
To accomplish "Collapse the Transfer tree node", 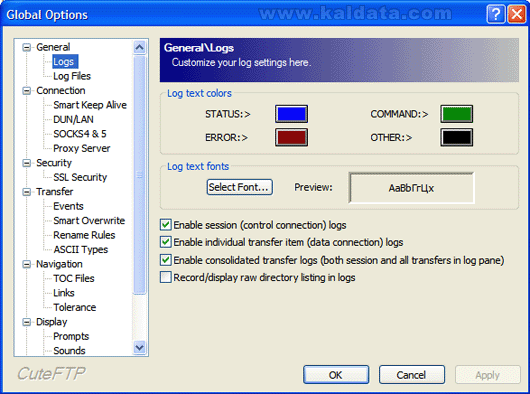I will [26, 192].
